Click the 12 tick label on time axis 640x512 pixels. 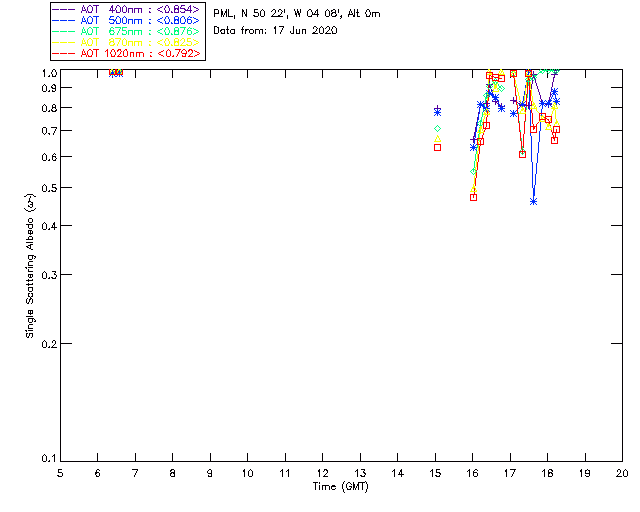(x=323, y=472)
